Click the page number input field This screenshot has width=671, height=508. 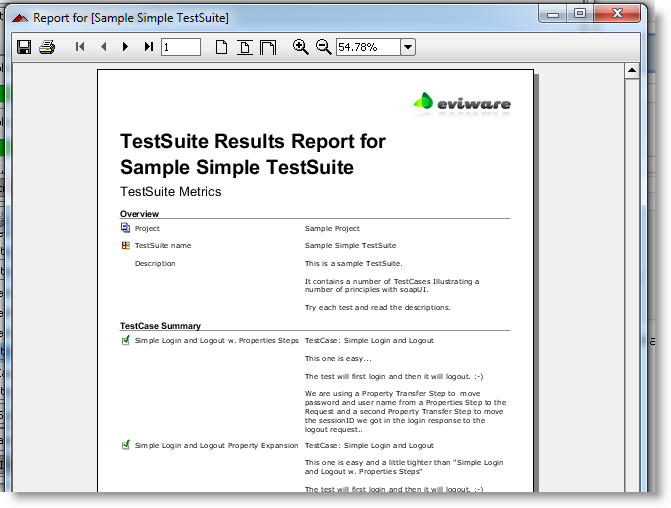181,47
